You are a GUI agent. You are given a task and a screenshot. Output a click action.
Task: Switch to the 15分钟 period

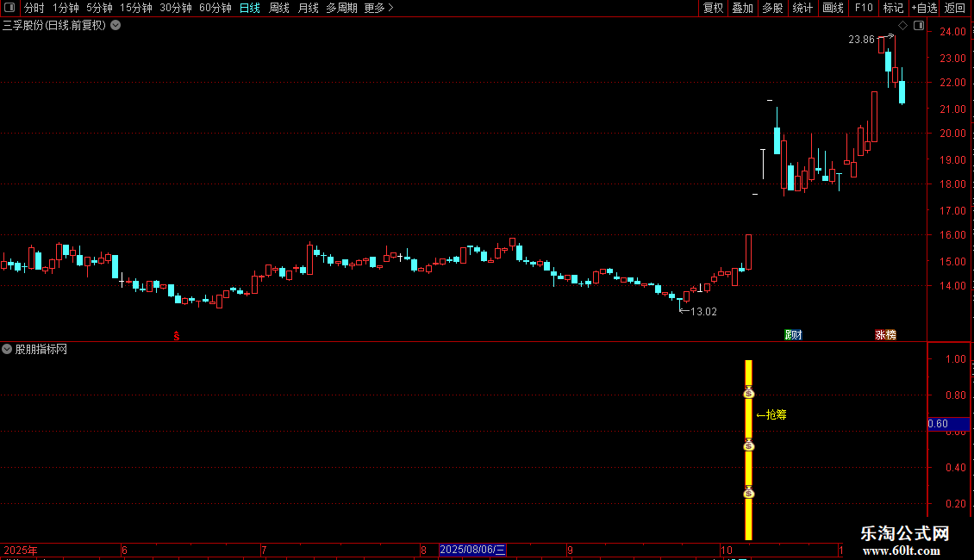pos(136,8)
